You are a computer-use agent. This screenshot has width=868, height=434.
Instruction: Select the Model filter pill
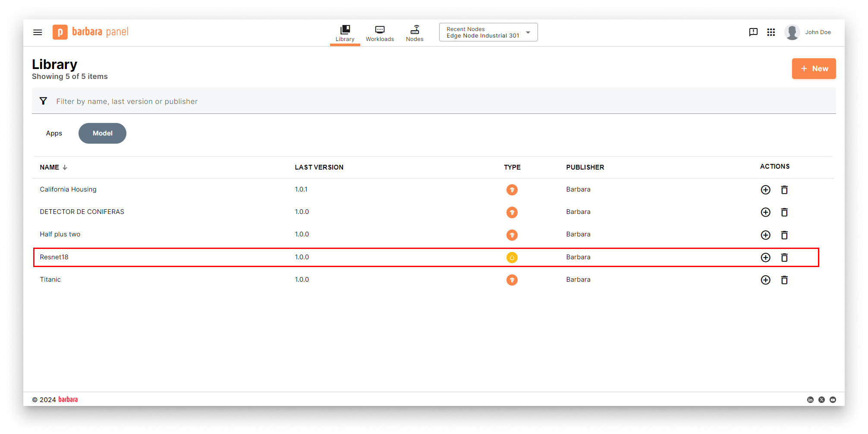point(102,133)
